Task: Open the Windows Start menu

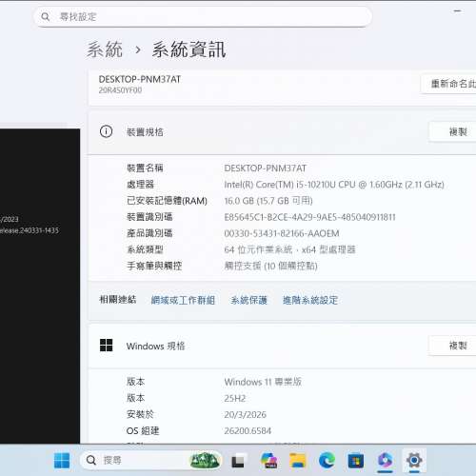Action: tap(62, 460)
